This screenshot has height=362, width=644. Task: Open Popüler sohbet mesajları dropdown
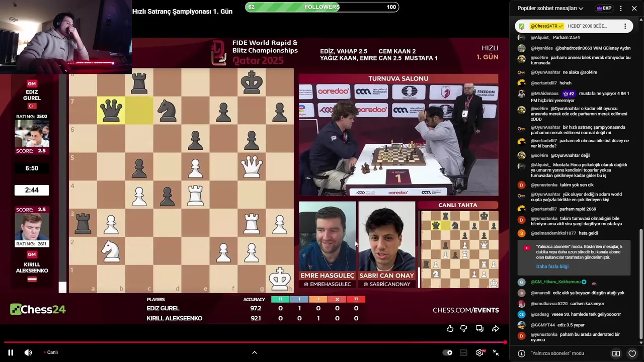(x=550, y=9)
